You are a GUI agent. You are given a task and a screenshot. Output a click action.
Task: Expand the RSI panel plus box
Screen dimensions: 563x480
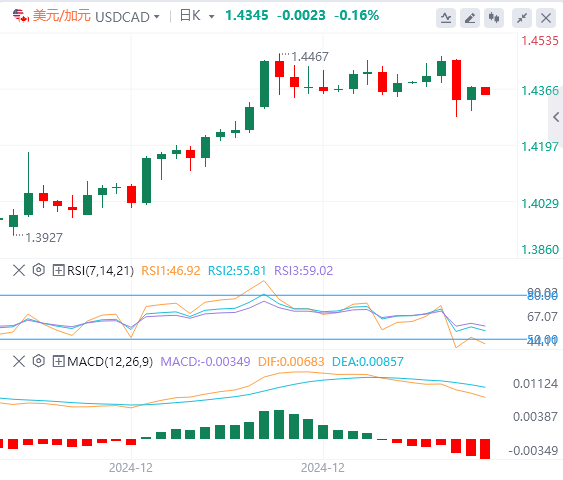59,270
